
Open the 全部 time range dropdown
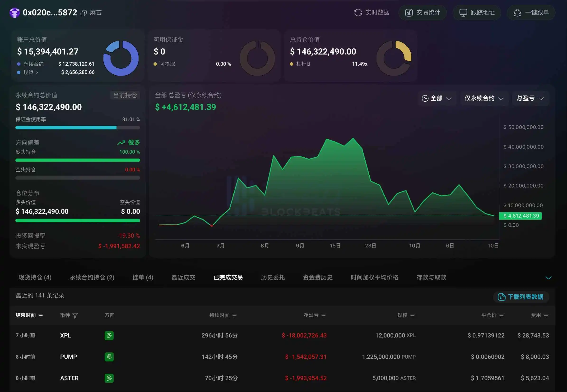pyautogui.click(x=437, y=98)
